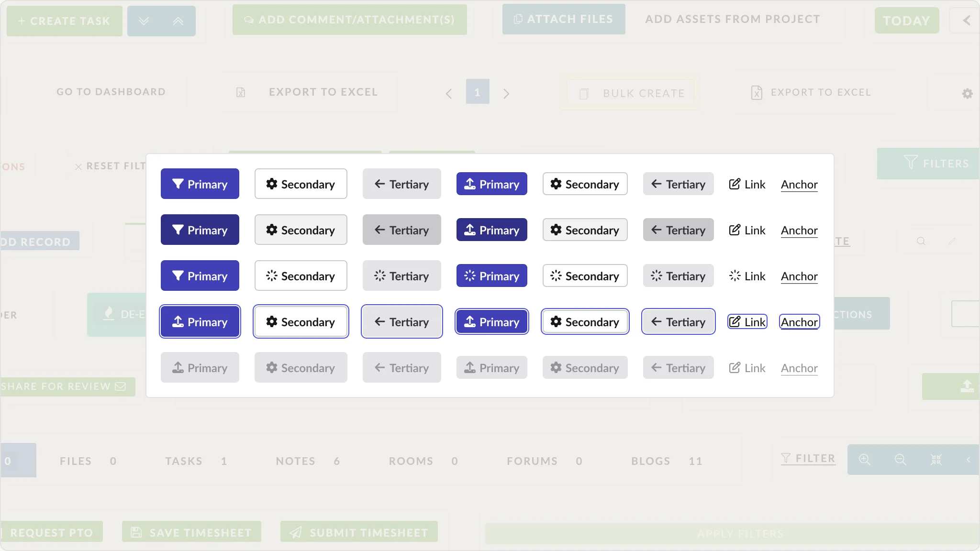Click the faint search magnifier icon
The height and width of the screenshot is (551, 980).
coord(921,241)
